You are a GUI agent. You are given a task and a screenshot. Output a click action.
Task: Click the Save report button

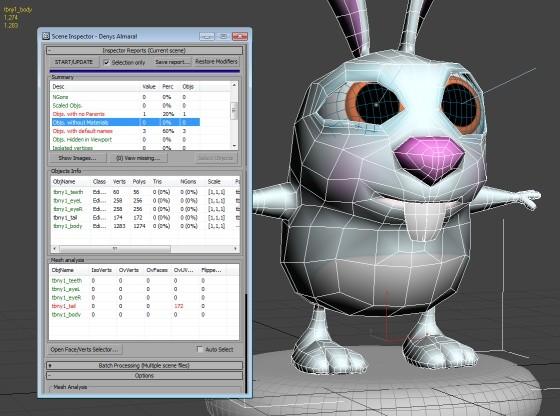tap(172, 62)
